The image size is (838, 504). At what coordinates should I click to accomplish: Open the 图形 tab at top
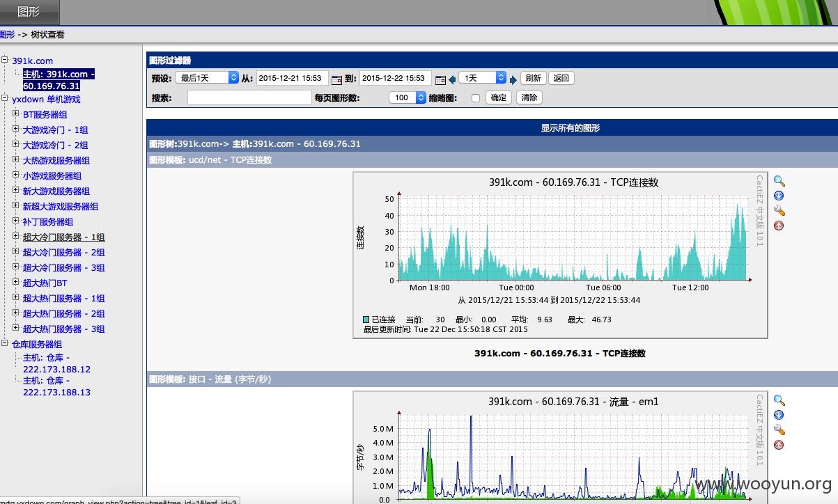29,12
